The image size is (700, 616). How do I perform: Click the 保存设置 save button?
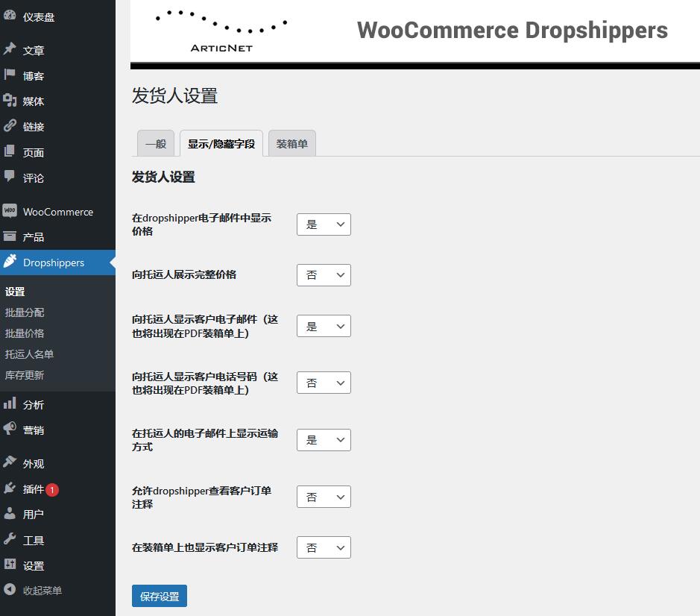point(160,596)
